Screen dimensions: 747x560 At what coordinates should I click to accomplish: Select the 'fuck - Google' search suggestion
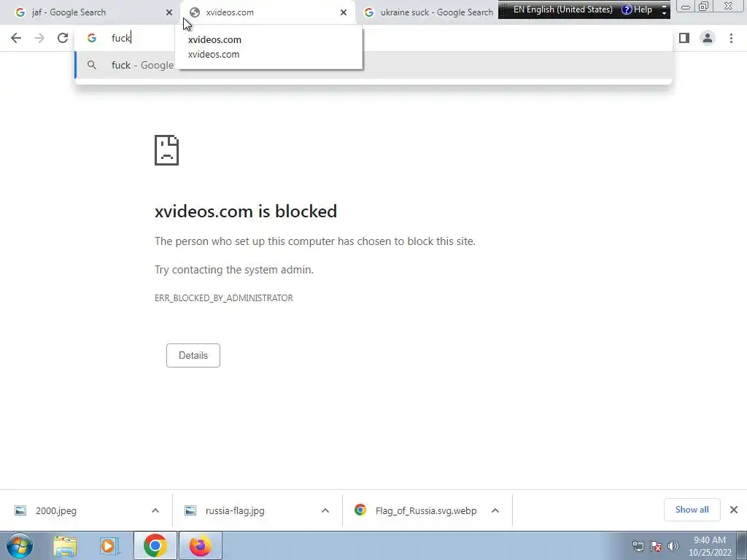[x=373, y=65]
